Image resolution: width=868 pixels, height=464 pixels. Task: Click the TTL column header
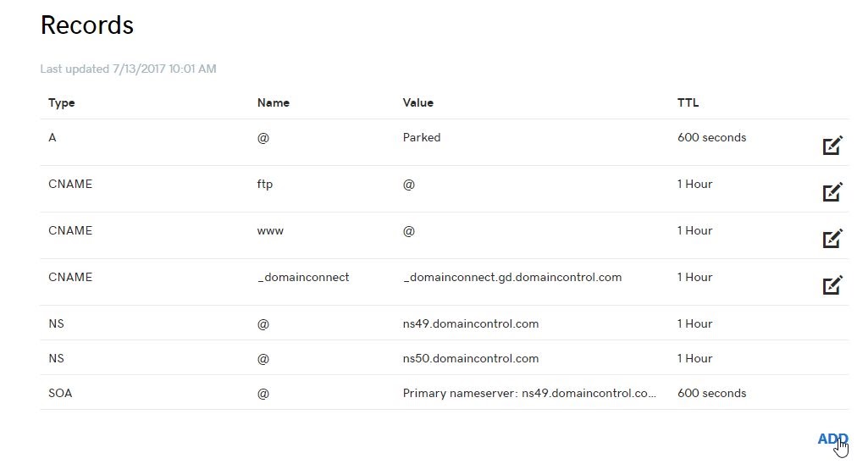[688, 102]
